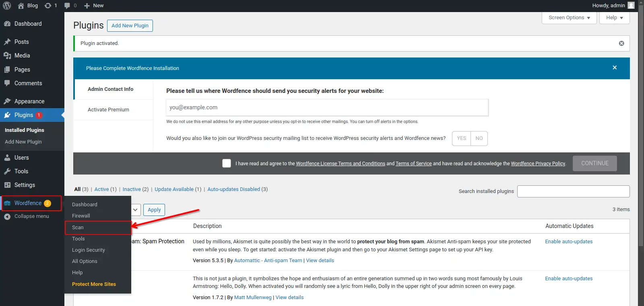
Task: Switch to the Activate Premium tab
Action: pyautogui.click(x=108, y=110)
